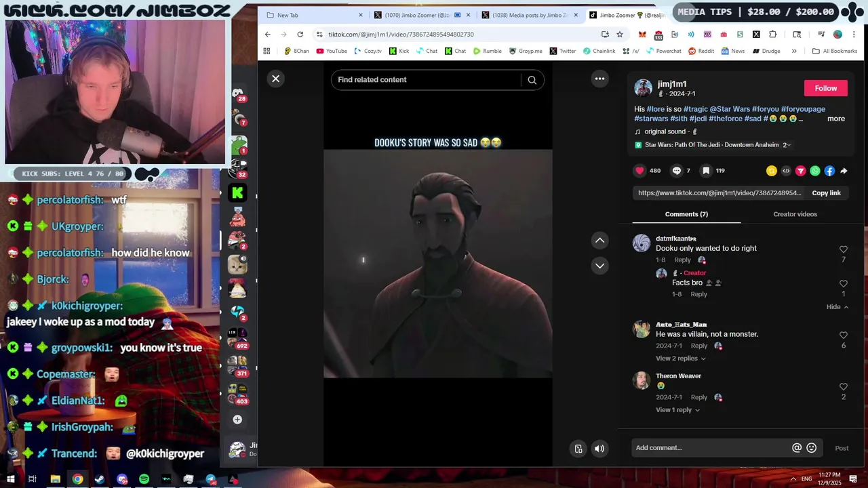
Task: Mute the video with speaker icon
Action: [599, 448]
